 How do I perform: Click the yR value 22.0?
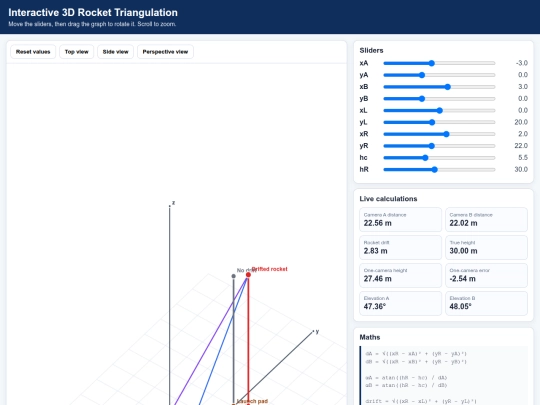tap(521, 146)
